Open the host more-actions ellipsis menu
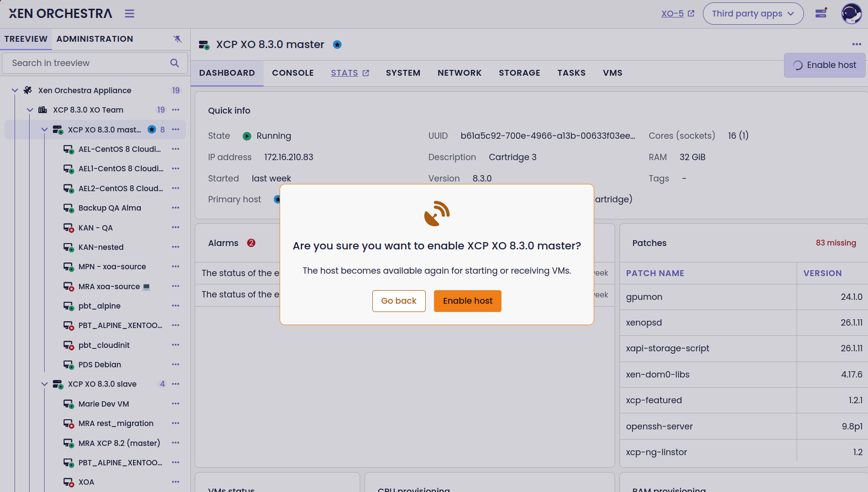Viewport: 868px width, 492px height. [857, 44]
